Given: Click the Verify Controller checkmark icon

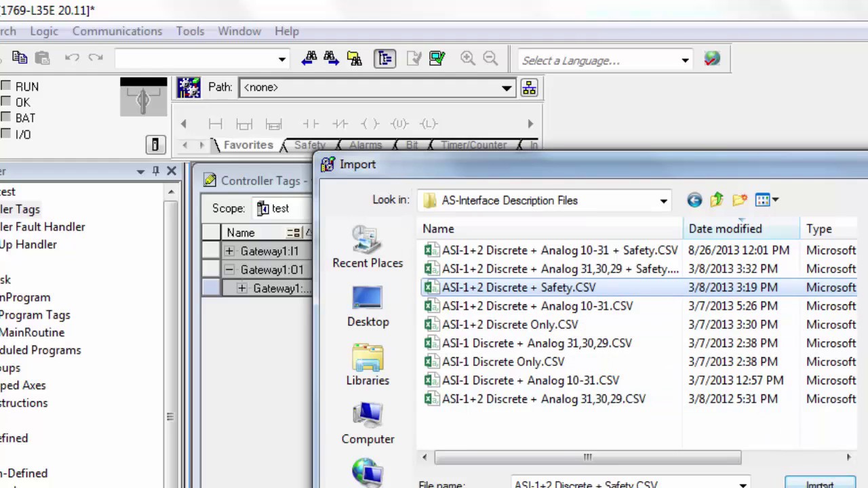Looking at the screenshot, I should (437, 58).
